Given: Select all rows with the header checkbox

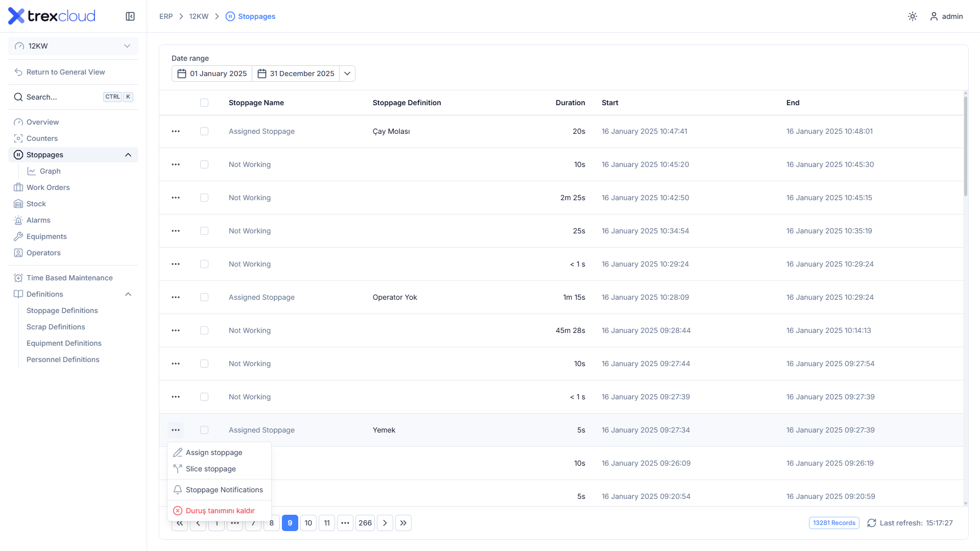Looking at the screenshot, I should 204,103.
